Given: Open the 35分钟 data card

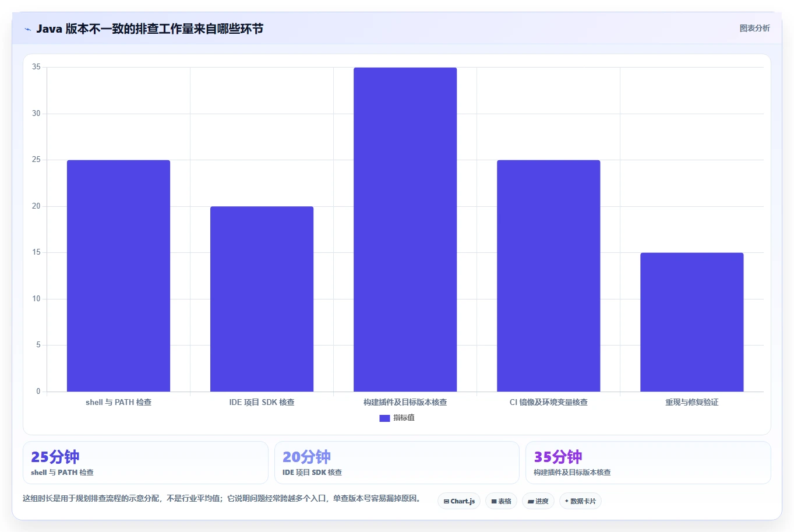Looking at the screenshot, I should (648, 463).
